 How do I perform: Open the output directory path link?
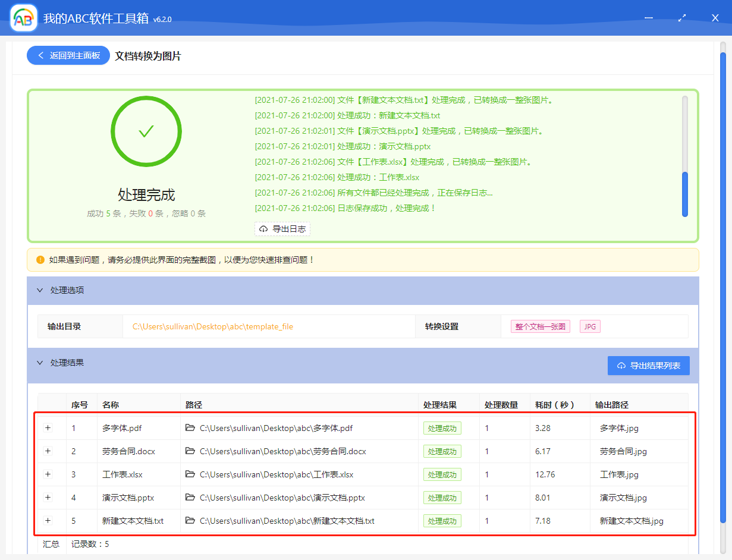[x=212, y=326]
